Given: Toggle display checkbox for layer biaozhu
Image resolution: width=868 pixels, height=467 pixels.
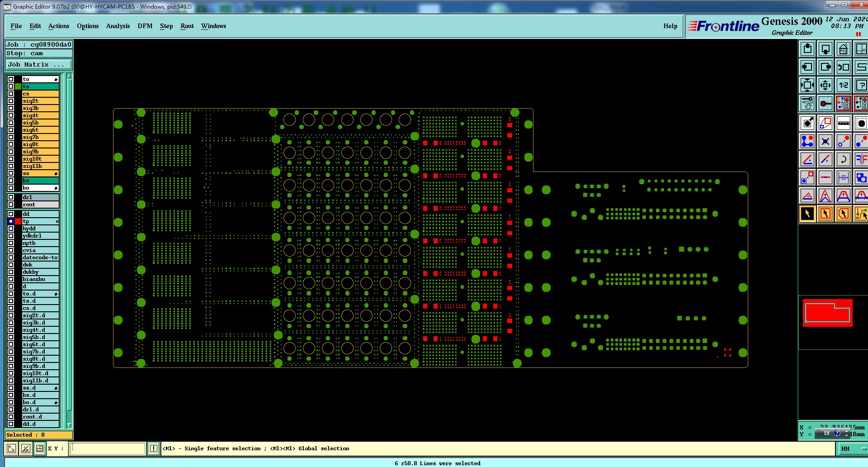Looking at the screenshot, I should coord(11,279).
